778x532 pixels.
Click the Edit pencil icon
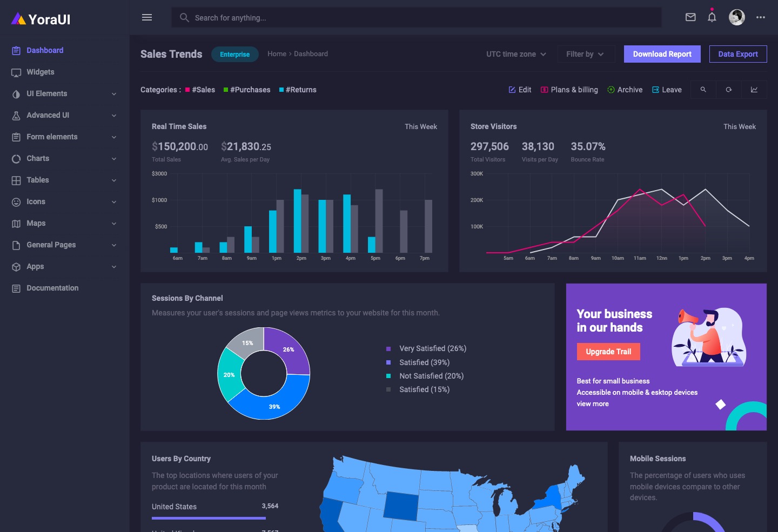coord(512,90)
